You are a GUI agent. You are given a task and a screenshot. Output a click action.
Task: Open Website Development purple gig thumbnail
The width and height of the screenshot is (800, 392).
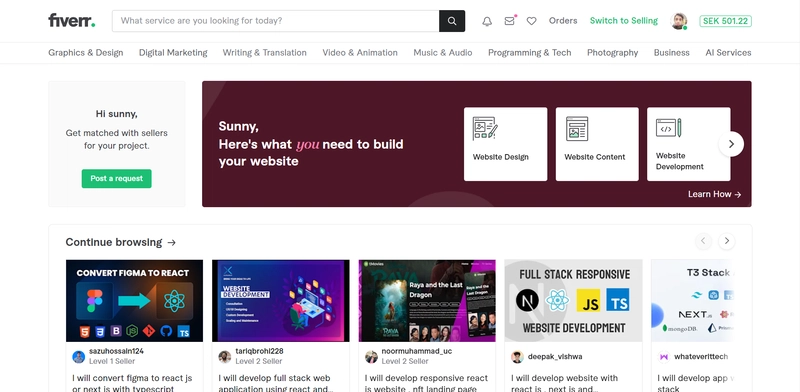point(281,301)
